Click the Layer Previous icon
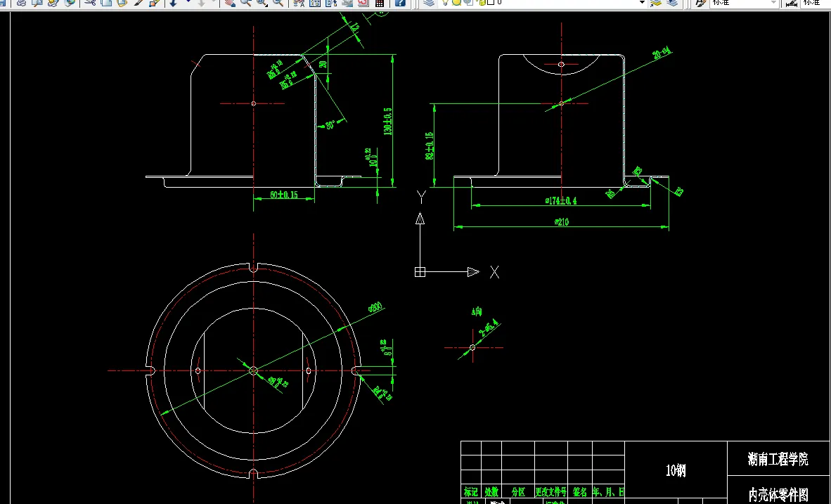Viewport: 831px width, 504px height. coord(672,3)
